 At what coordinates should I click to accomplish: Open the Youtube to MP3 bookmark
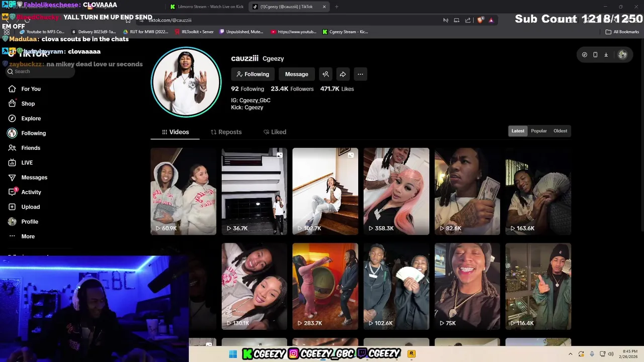coord(42,32)
